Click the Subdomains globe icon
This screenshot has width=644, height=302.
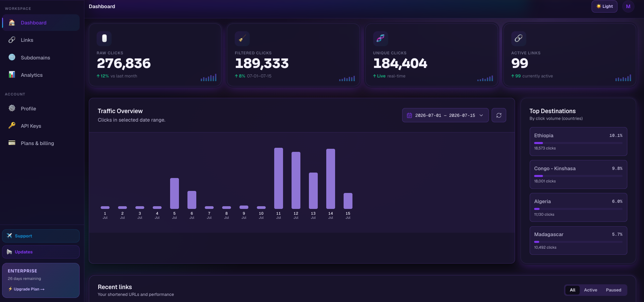click(x=12, y=57)
